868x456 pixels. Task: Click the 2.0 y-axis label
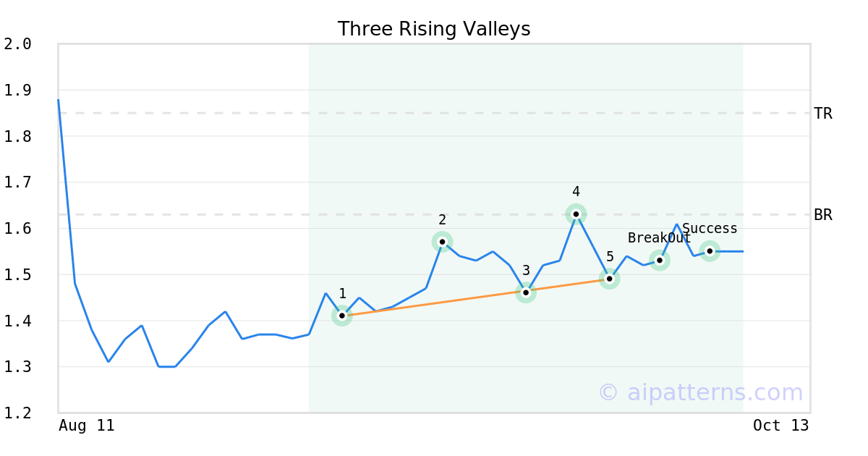(18, 44)
